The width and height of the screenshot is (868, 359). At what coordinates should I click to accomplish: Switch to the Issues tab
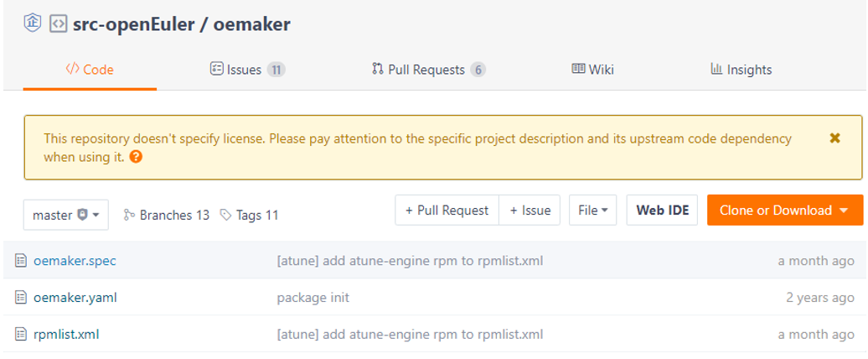click(247, 70)
